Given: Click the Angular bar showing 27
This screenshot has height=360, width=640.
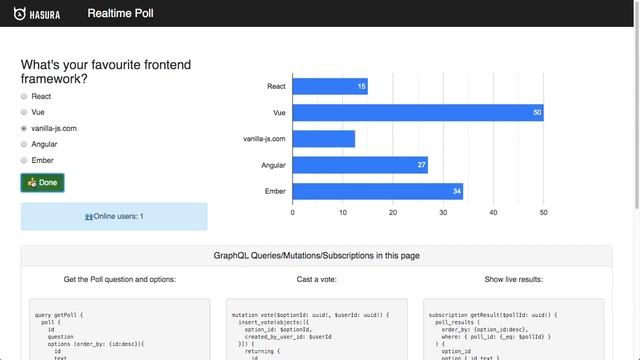Looking at the screenshot, I should [360, 165].
